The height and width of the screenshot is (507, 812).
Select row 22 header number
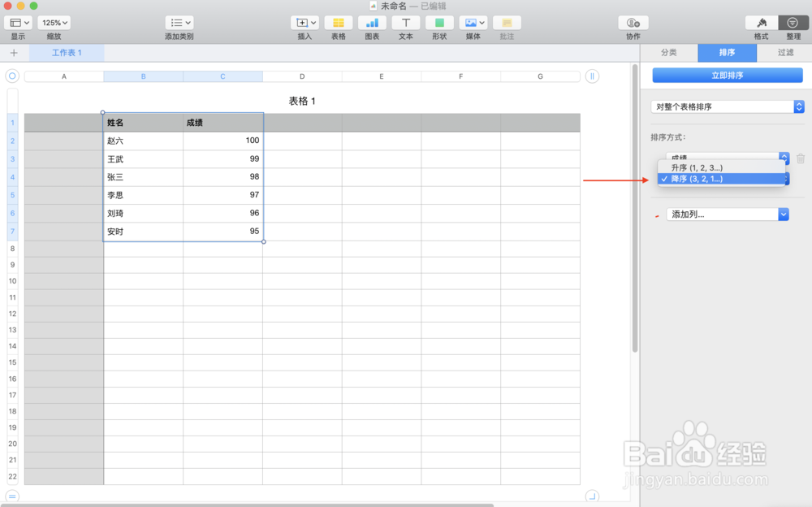click(12, 476)
